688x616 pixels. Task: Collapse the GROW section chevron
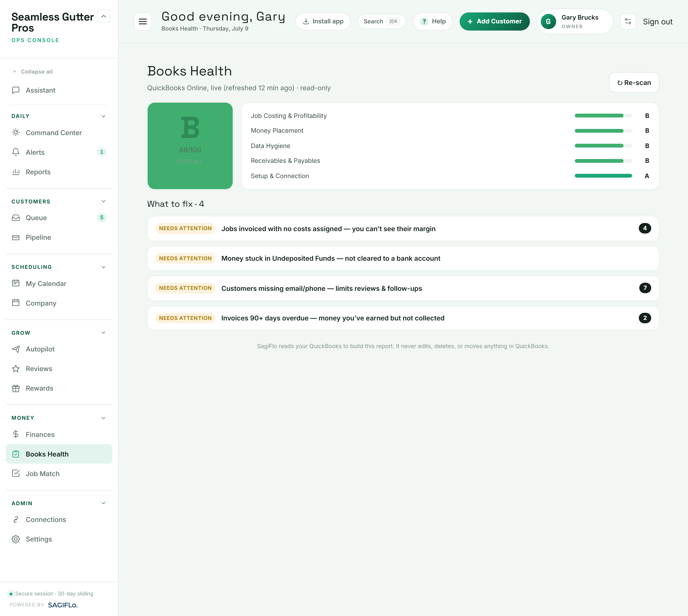click(x=104, y=333)
